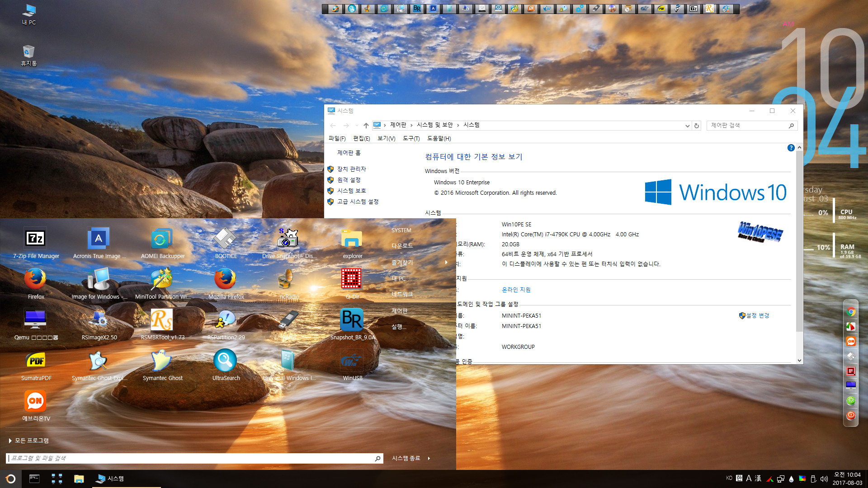
Task: Launch explorer shortcut in start menu
Action: pos(352,244)
